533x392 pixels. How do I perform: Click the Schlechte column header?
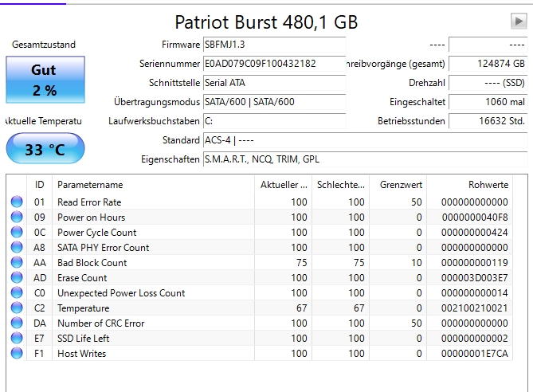(x=341, y=185)
